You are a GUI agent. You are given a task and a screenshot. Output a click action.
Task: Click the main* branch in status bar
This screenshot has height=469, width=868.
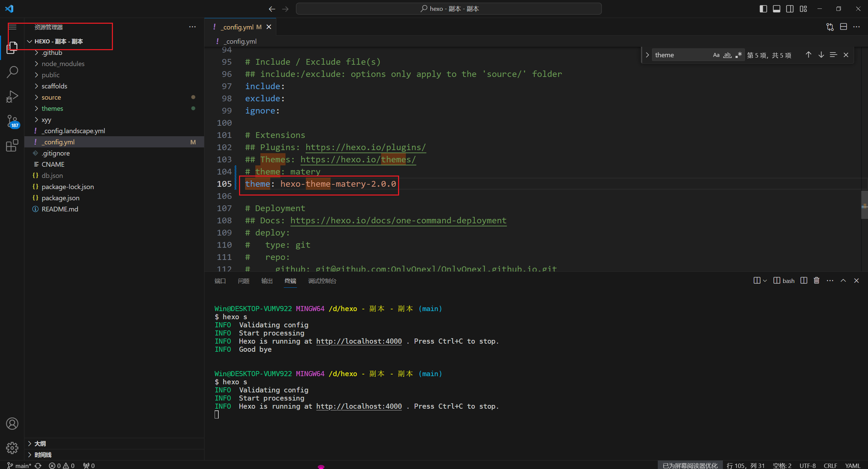(20, 466)
